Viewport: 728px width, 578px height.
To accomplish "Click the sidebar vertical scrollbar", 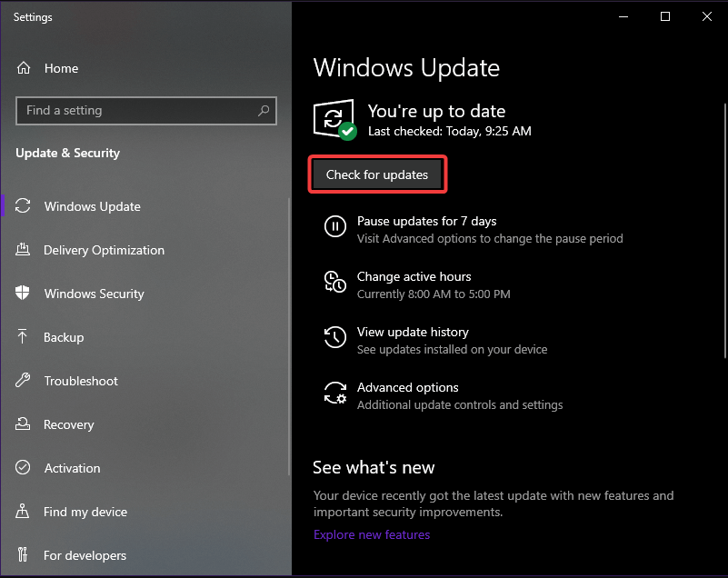I will (289, 336).
